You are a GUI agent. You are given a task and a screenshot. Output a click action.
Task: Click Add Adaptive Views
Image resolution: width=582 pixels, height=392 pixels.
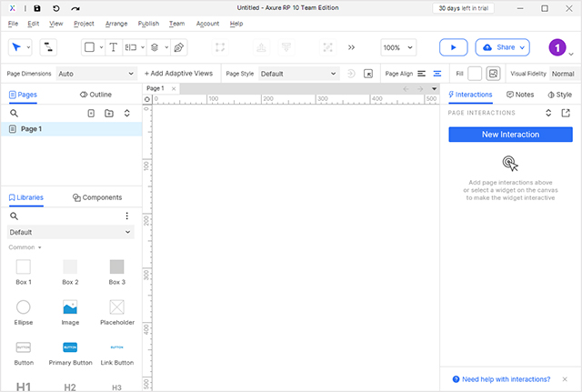(x=178, y=74)
